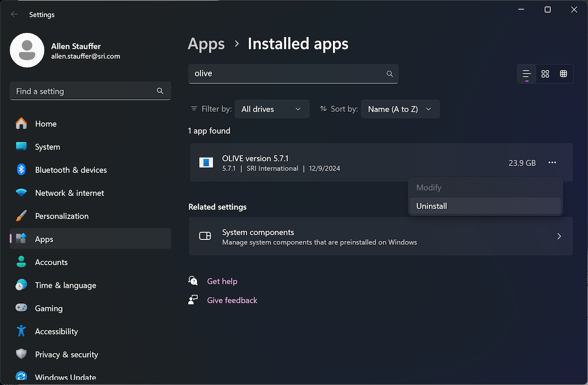The image size is (588, 385).
Task: Go to Accounts settings
Action: 52,262
